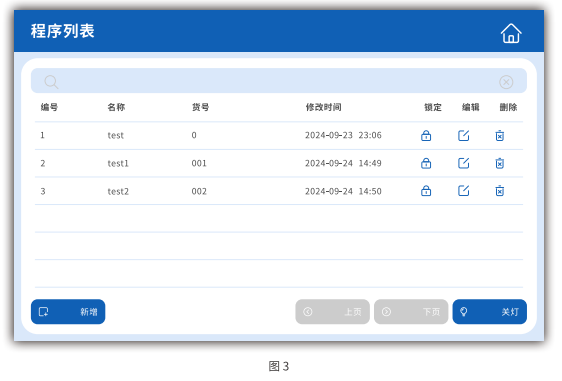Lock program test in row 1
Image resolution: width=562 pixels, height=381 pixels.
426,135
